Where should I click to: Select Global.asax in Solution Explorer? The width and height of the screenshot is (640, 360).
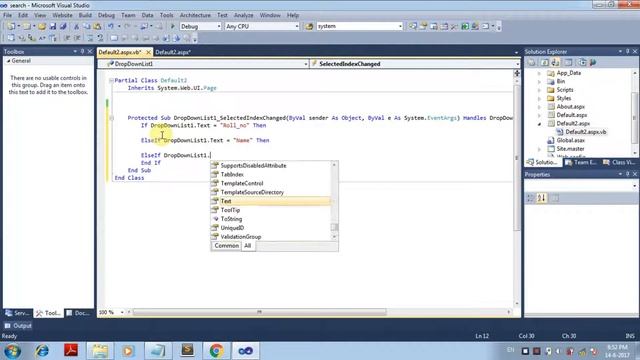pos(571,140)
